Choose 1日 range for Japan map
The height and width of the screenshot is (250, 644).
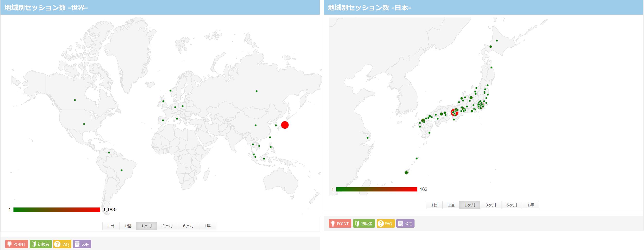[x=434, y=205]
